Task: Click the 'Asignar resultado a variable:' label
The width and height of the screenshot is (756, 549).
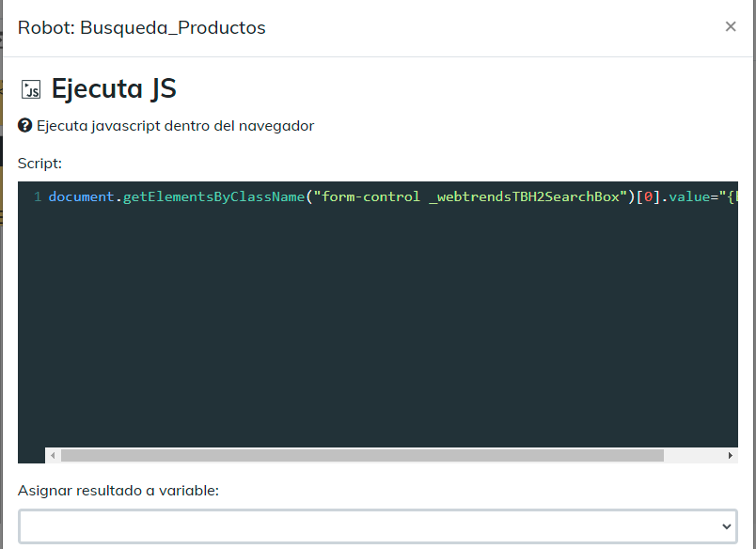Action: 118,490
